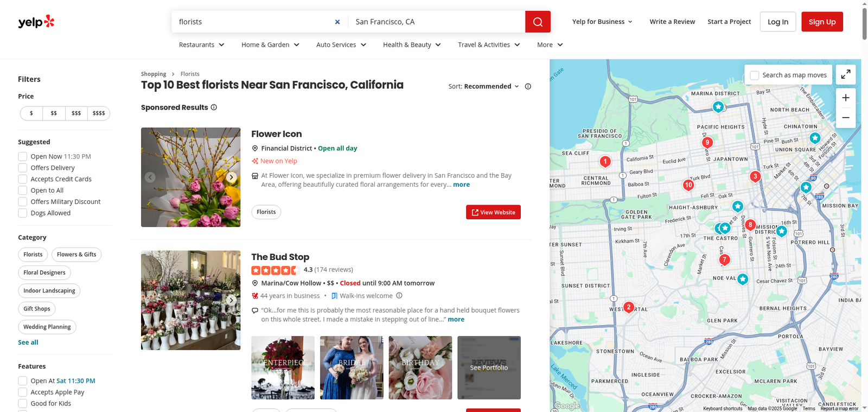Select the Floral Designers category chip
Screen dimensions: 868x412
click(44, 272)
